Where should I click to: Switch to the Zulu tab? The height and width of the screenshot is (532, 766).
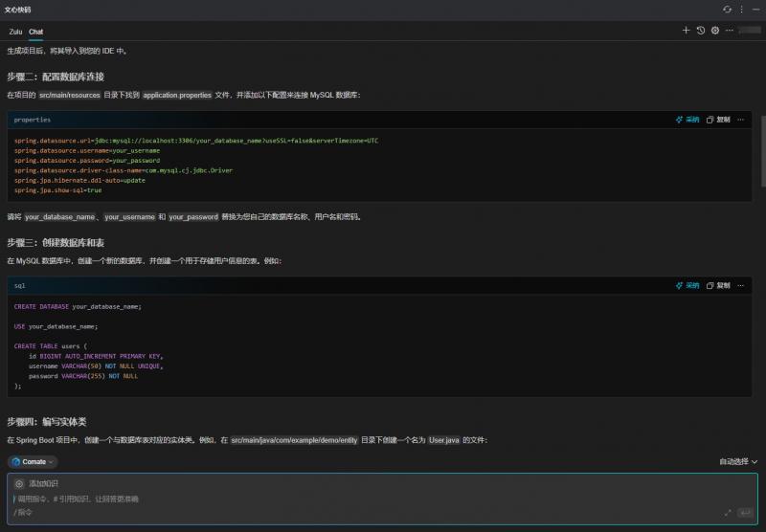[15, 32]
